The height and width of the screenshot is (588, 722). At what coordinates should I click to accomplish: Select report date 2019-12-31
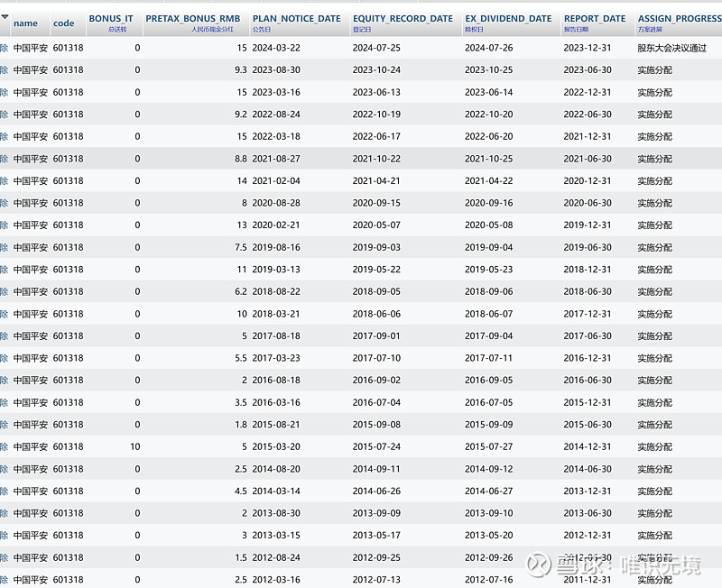tap(588, 225)
